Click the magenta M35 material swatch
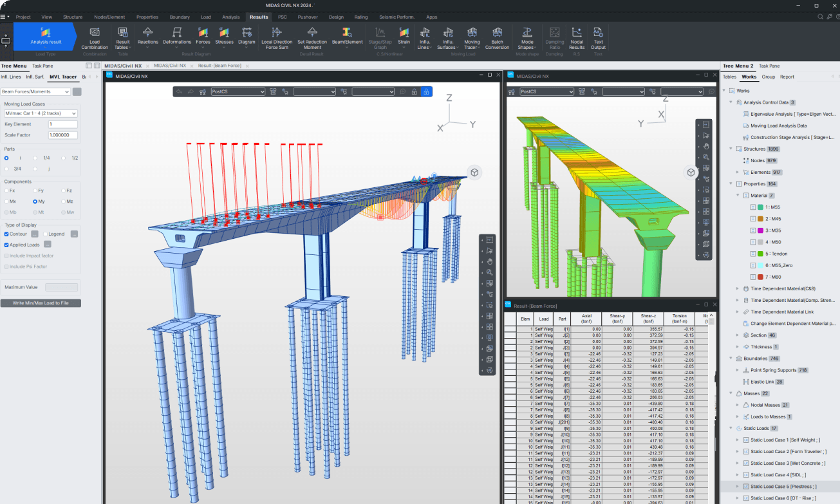The height and width of the screenshot is (504, 840). pos(760,230)
